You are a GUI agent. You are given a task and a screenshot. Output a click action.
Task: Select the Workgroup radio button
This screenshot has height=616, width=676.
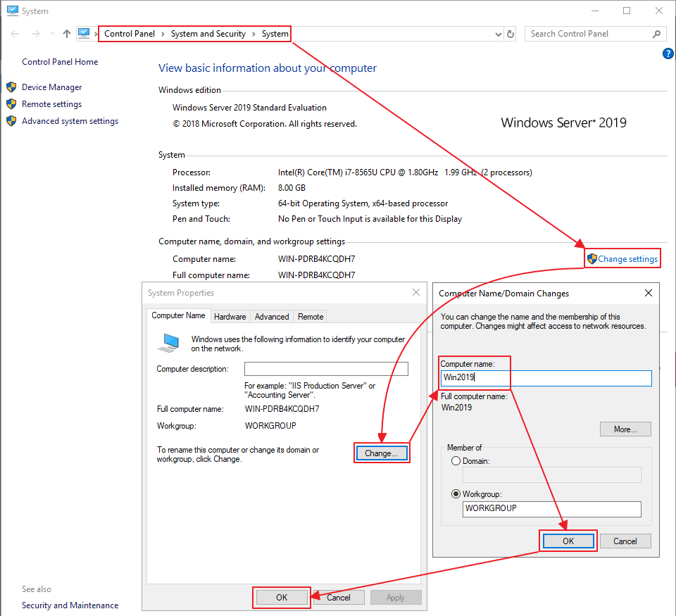[x=456, y=494]
